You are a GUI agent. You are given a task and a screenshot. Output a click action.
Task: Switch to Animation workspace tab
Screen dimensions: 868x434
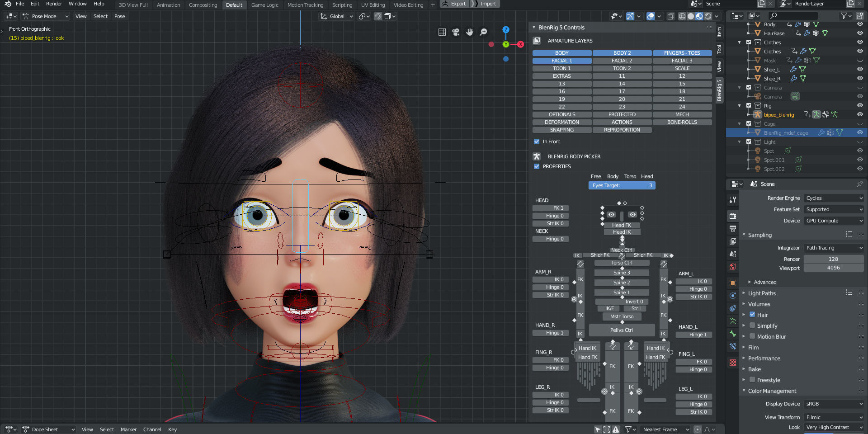tap(168, 5)
